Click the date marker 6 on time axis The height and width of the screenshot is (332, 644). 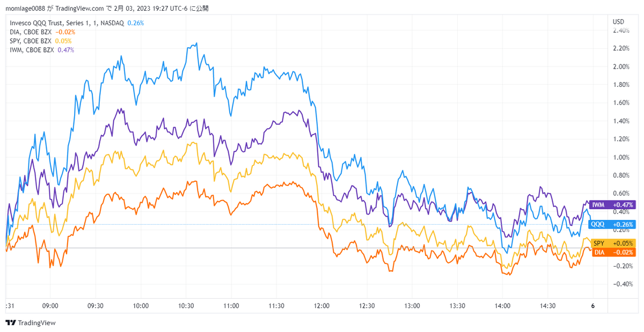click(x=592, y=306)
